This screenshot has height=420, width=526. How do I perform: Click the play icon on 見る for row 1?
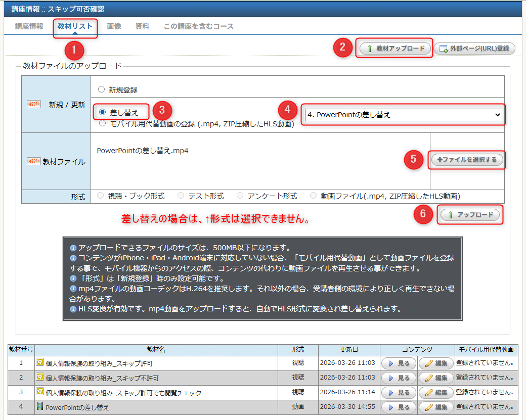(x=390, y=363)
